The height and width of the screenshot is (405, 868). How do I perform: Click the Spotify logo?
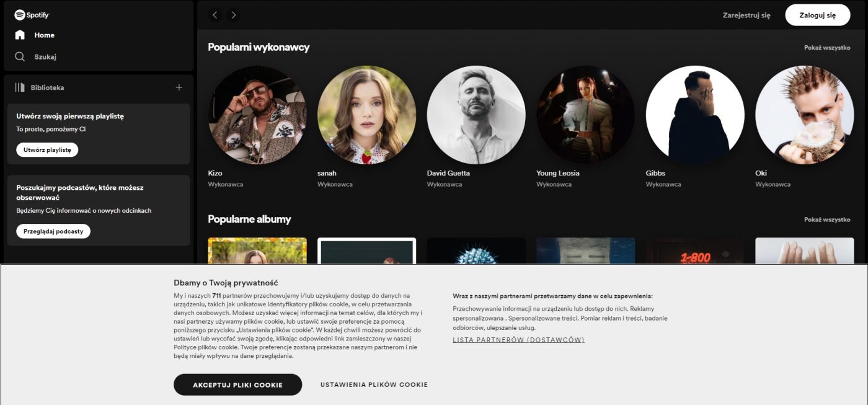(32, 15)
